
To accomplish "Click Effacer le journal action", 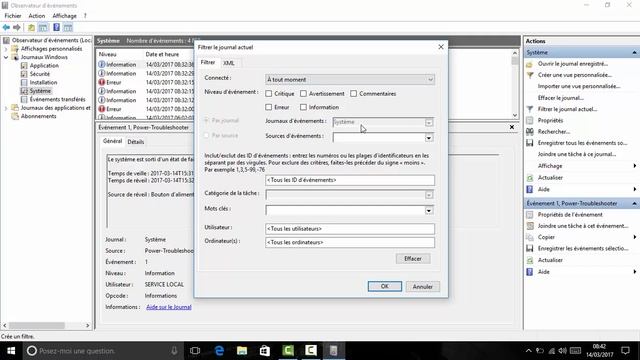I will pyautogui.click(x=560, y=98).
